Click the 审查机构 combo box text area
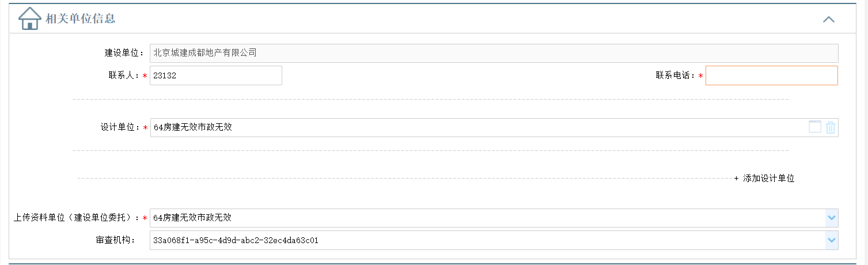The height and width of the screenshot is (265, 868). tap(487, 240)
